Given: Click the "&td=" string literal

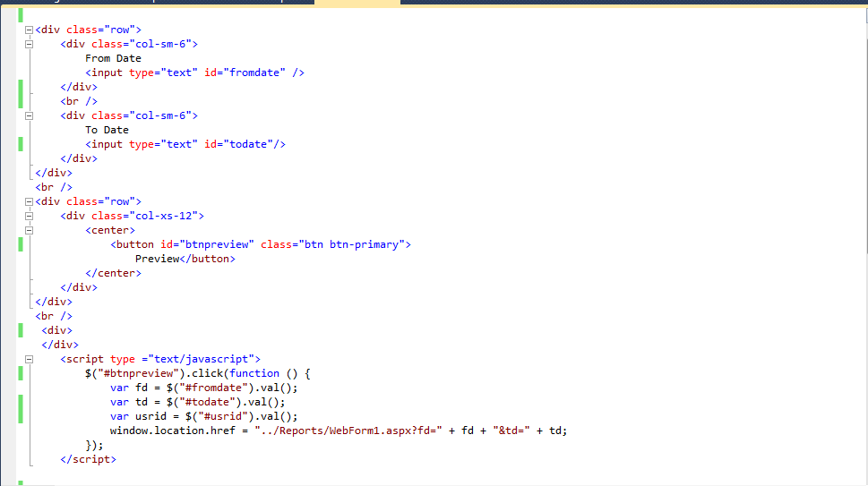Looking at the screenshot, I should pyautogui.click(x=511, y=431).
